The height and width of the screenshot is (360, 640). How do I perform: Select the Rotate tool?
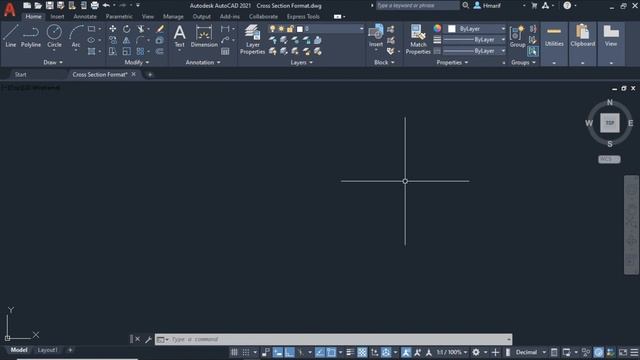point(127,29)
